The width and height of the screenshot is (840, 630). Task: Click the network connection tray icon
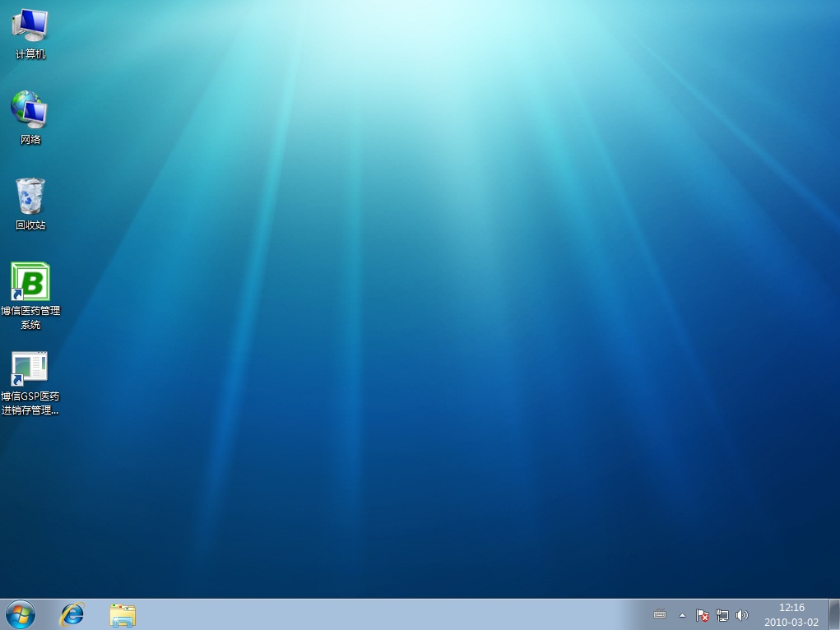click(722, 614)
